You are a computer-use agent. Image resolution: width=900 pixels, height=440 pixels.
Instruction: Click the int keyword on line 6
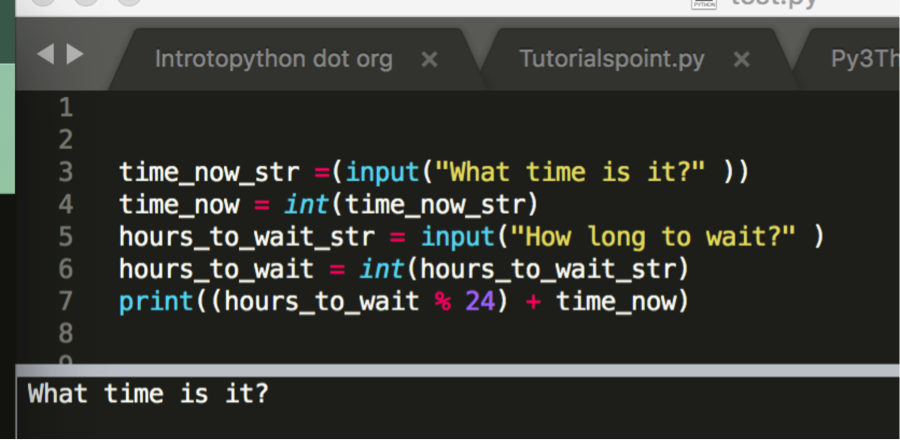tap(382, 269)
